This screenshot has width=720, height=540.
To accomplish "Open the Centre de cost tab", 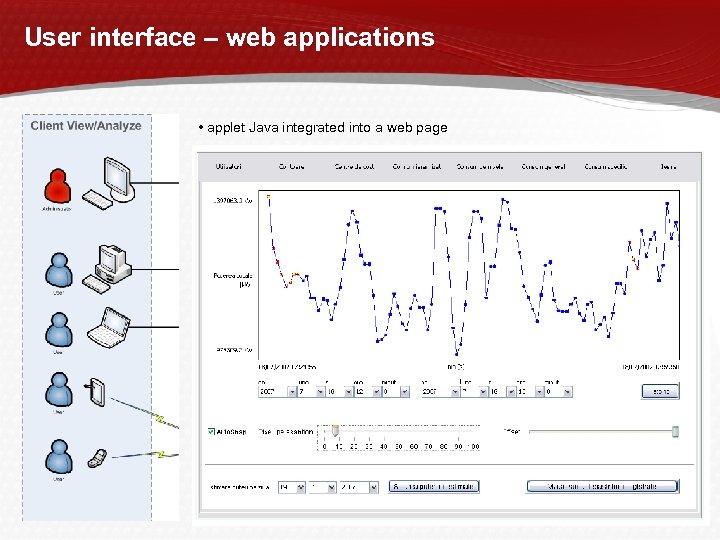I will (354, 167).
